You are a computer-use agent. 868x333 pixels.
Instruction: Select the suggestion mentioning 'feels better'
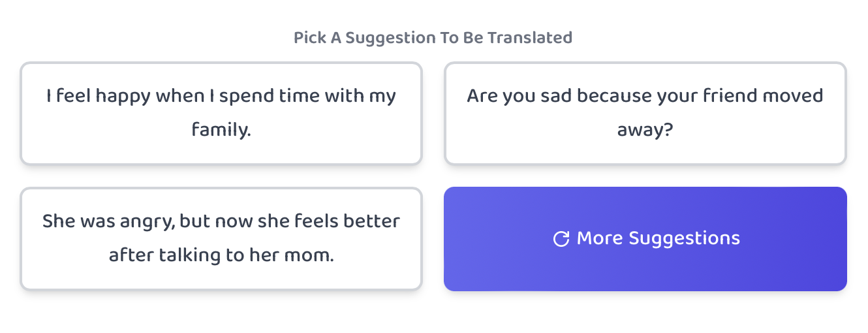click(221, 238)
